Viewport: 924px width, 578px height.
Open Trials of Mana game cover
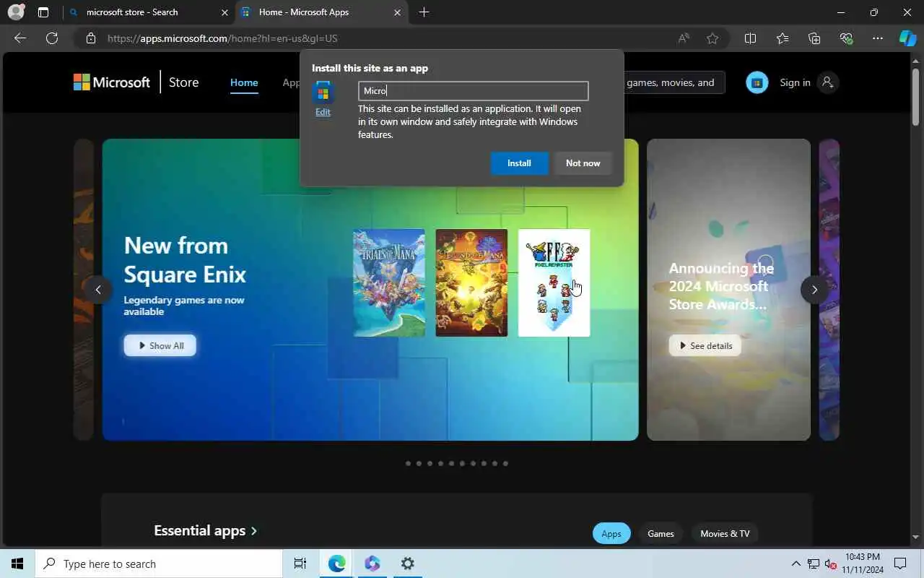click(x=389, y=282)
